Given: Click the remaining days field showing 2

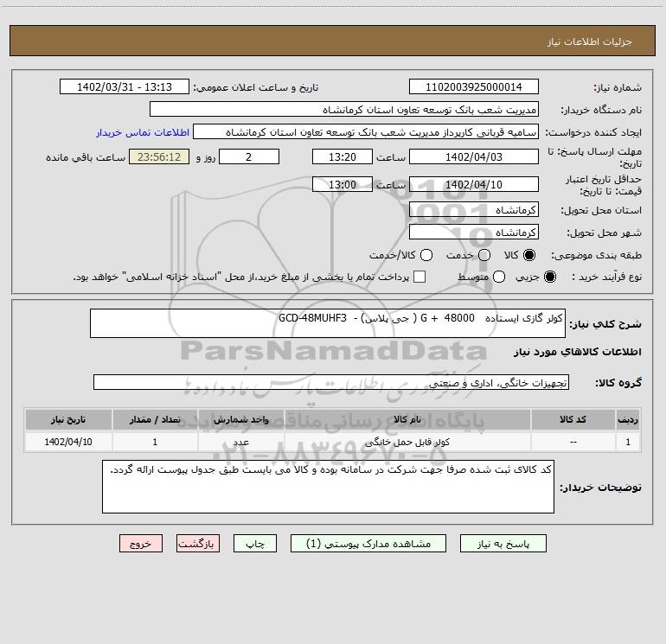Looking at the screenshot, I should click(249, 156).
